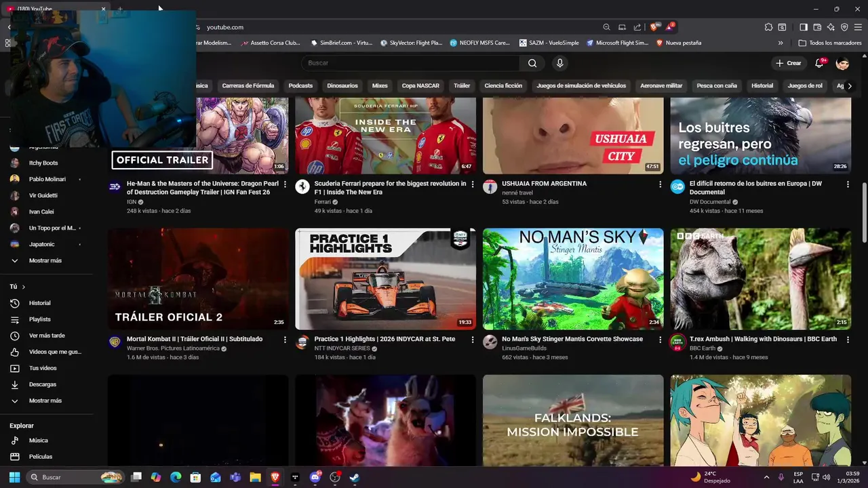
Task: Open Pablo Molinari subscription
Action: tap(46, 179)
